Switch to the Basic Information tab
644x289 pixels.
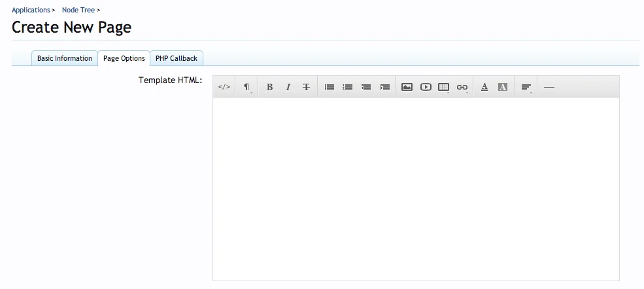coord(65,58)
